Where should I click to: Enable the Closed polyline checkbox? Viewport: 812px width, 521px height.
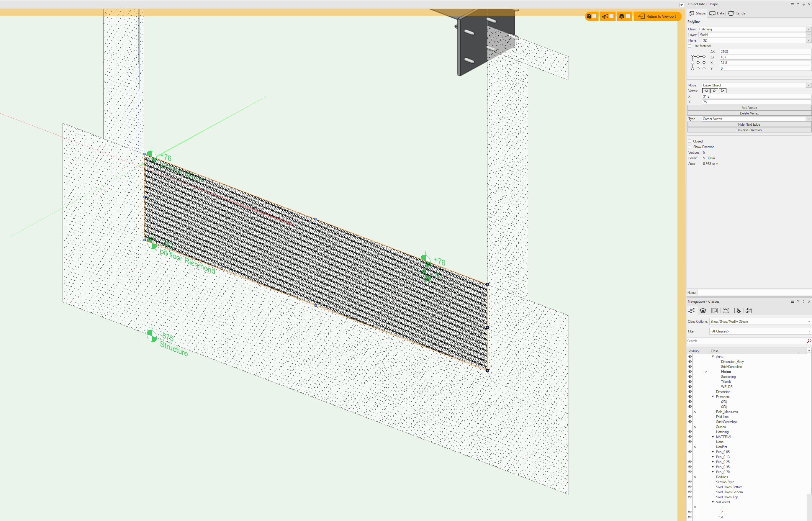690,141
